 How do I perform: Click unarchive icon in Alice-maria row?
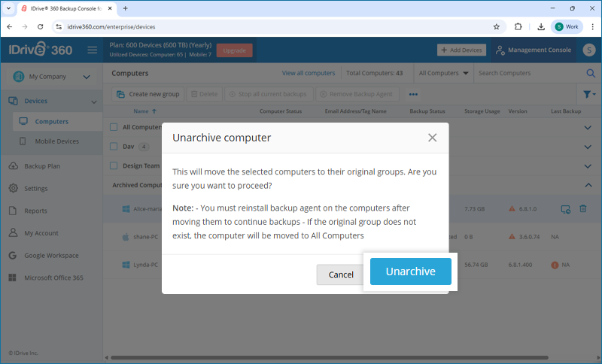coord(566,209)
